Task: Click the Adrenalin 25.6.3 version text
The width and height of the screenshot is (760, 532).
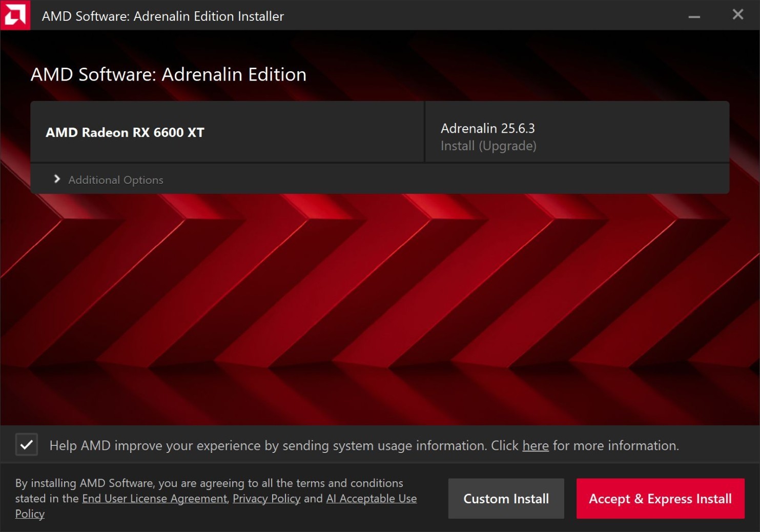Action: click(x=487, y=128)
